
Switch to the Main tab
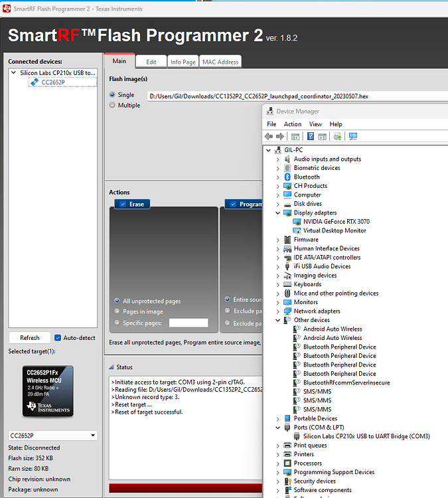pos(119,61)
